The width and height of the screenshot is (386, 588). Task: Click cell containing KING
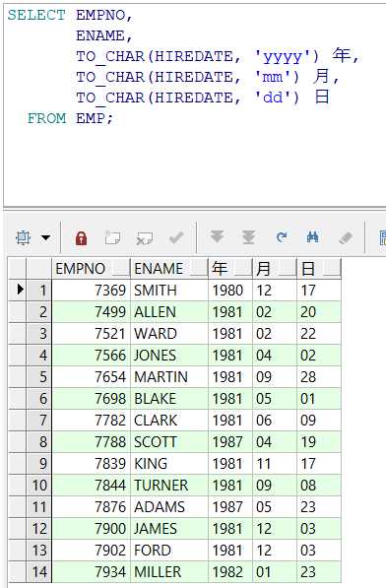pos(169,464)
